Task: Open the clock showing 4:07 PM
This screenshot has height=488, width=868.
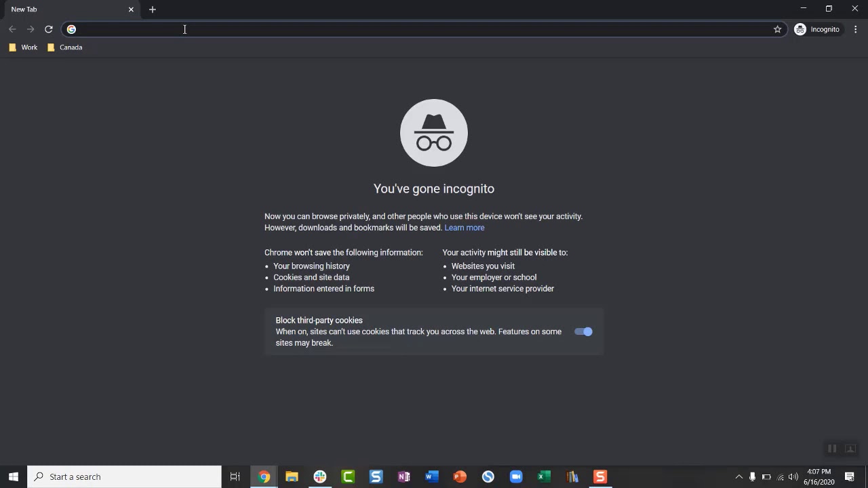Action: [x=819, y=476]
